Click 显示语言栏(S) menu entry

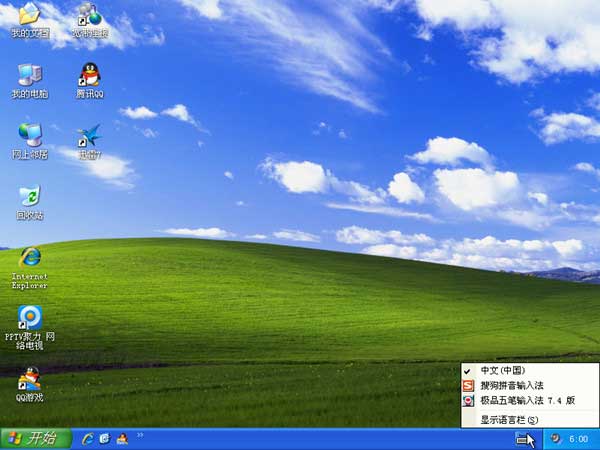click(x=530, y=420)
